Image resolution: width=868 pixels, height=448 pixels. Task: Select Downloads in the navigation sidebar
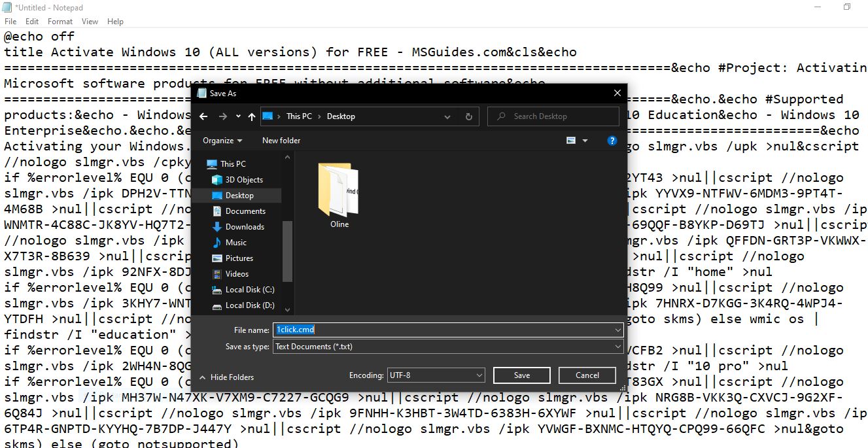tap(245, 226)
